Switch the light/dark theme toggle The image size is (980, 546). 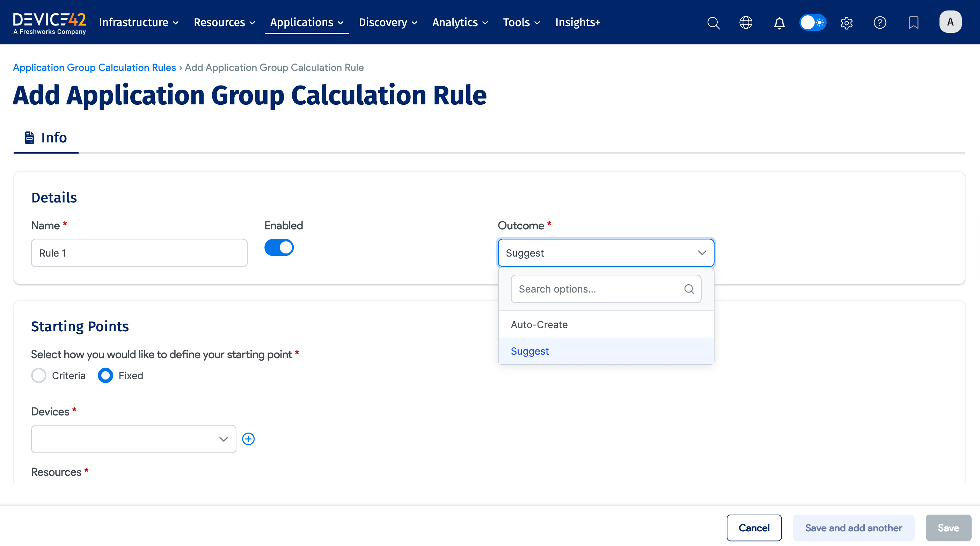(813, 22)
